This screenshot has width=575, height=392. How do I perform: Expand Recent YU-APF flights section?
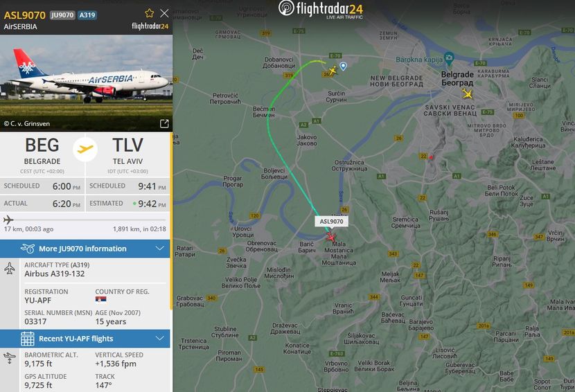[x=85, y=339]
